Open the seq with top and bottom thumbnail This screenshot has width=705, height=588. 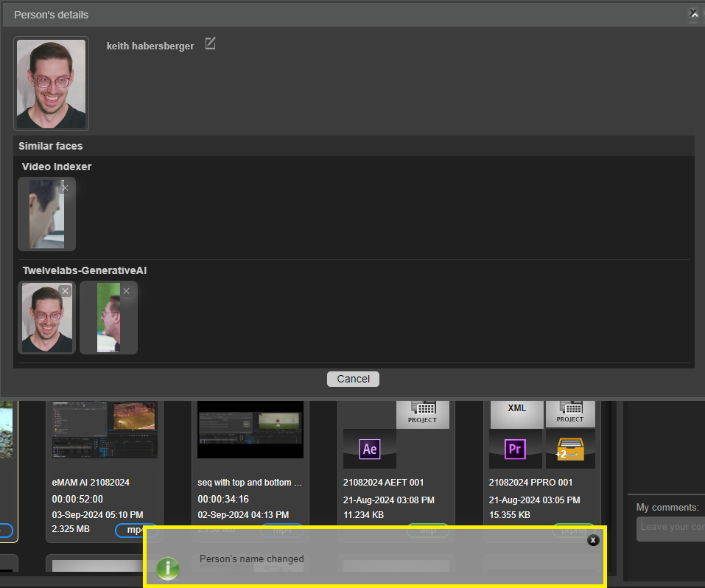coord(250,430)
